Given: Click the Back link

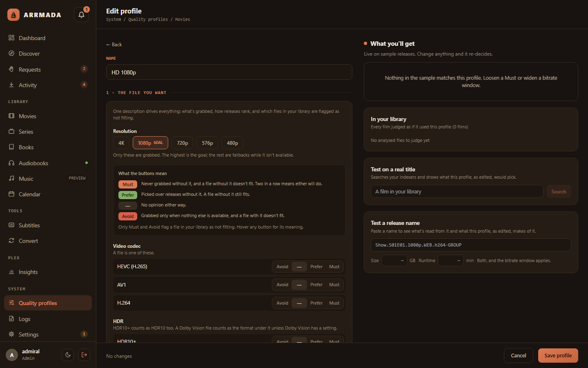Looking at the screenshot, I should tap(114, 45).
